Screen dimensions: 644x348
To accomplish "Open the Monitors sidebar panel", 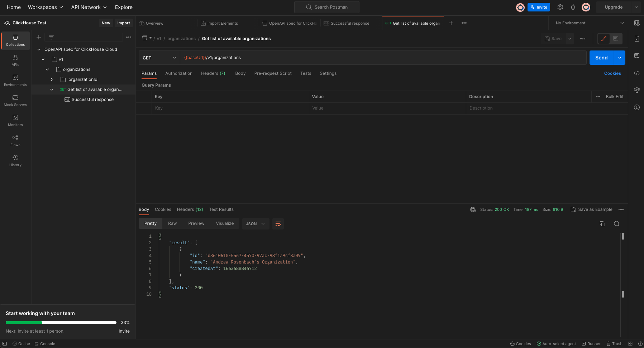I will point(15,120).
